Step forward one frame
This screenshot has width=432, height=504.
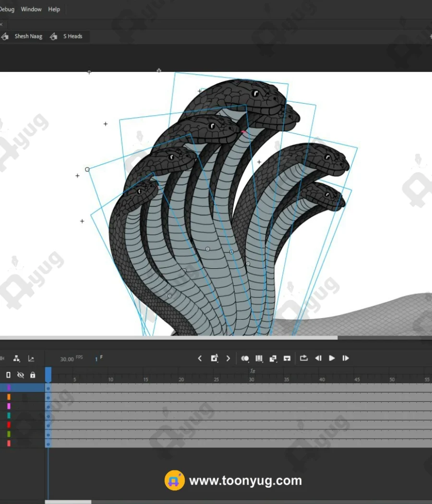[x=346, y=358]
